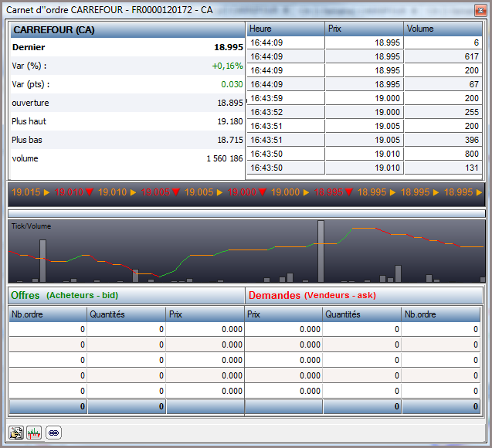Click the Tick/Volume chart label

[31, 226]
